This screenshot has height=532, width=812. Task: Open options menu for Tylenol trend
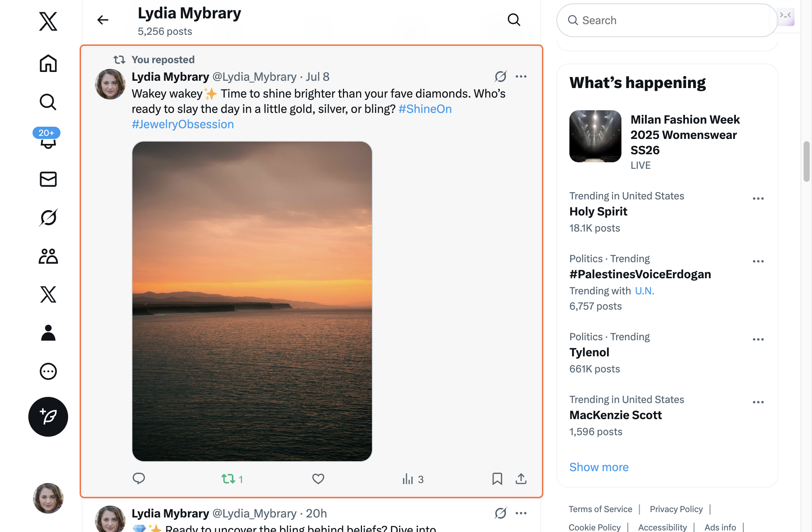tap(758, 339)
